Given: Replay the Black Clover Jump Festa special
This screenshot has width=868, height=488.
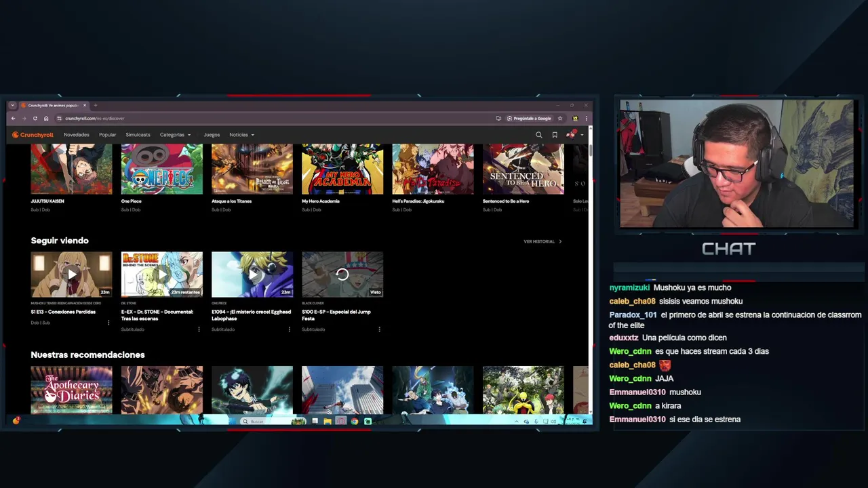Looking at the screenshot, I should [342, 274].
